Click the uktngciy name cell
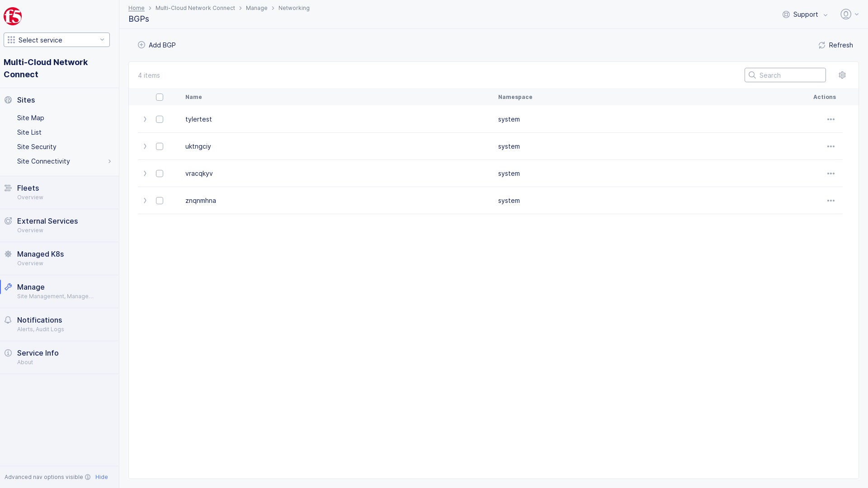 click(198, 146)
